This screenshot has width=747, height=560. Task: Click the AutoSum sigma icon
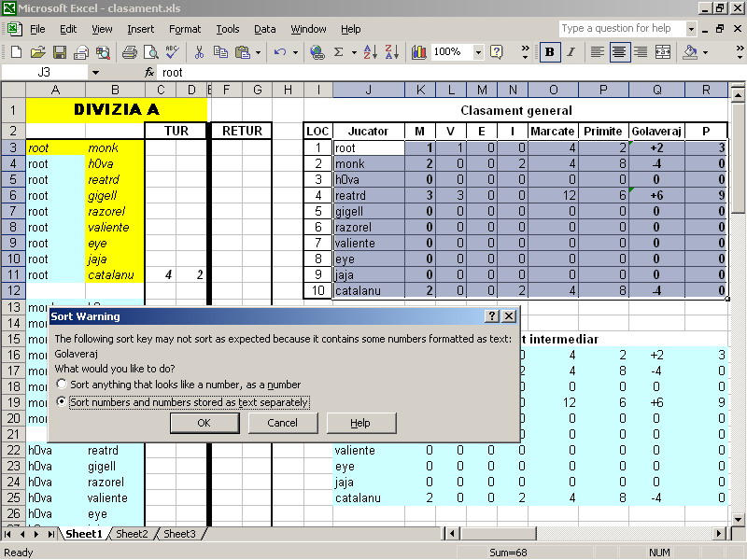[339, 52]
